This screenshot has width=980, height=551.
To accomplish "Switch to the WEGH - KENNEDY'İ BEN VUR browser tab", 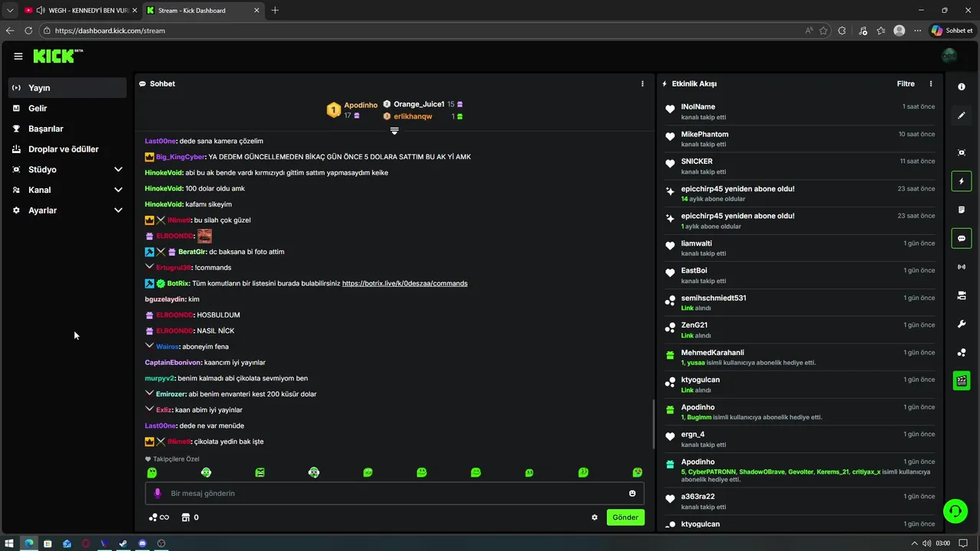I will click(80, 11).
